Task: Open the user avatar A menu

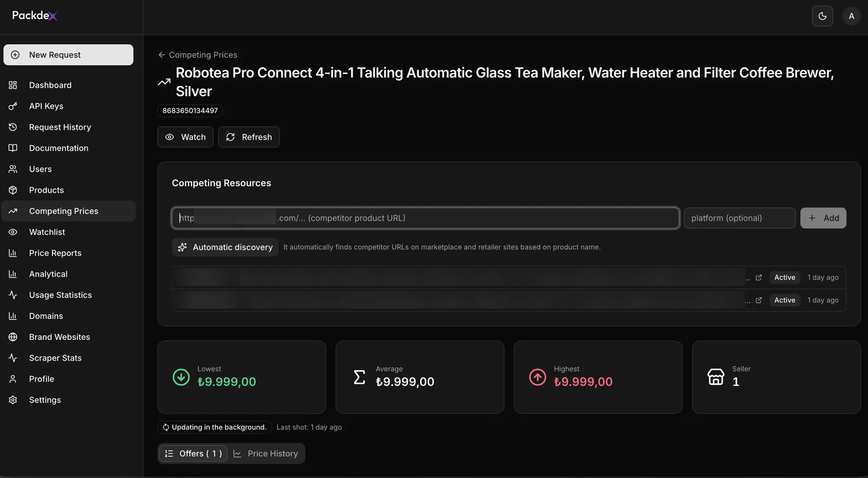Action: point(851,16)
